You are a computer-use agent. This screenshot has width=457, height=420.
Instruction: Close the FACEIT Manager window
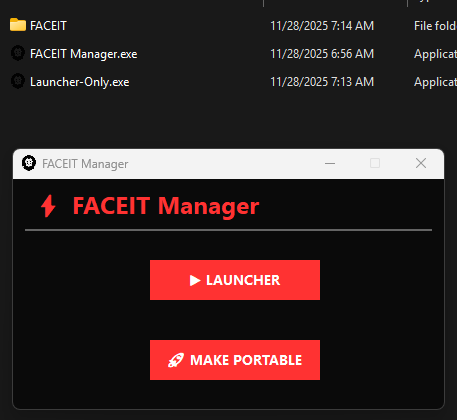[x=421, y=163]
